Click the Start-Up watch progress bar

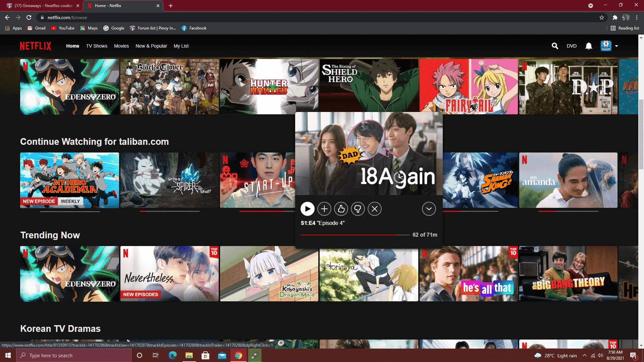click(267, 212)
